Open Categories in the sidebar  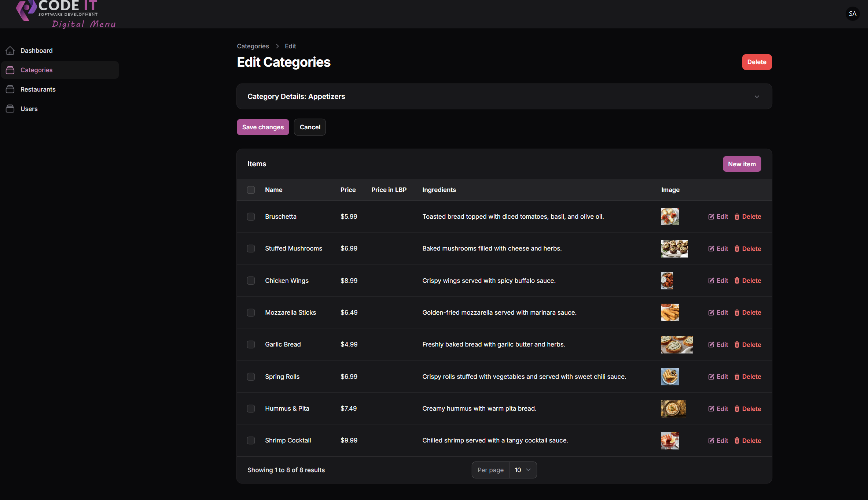coord(60,70)
